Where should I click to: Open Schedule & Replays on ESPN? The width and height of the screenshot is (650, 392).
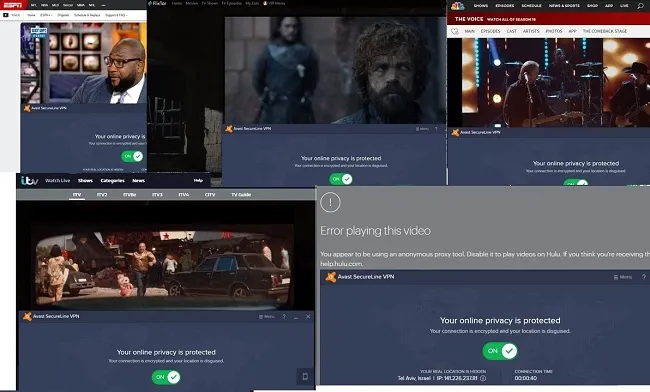pyautogui.click(x=87, y=15)
